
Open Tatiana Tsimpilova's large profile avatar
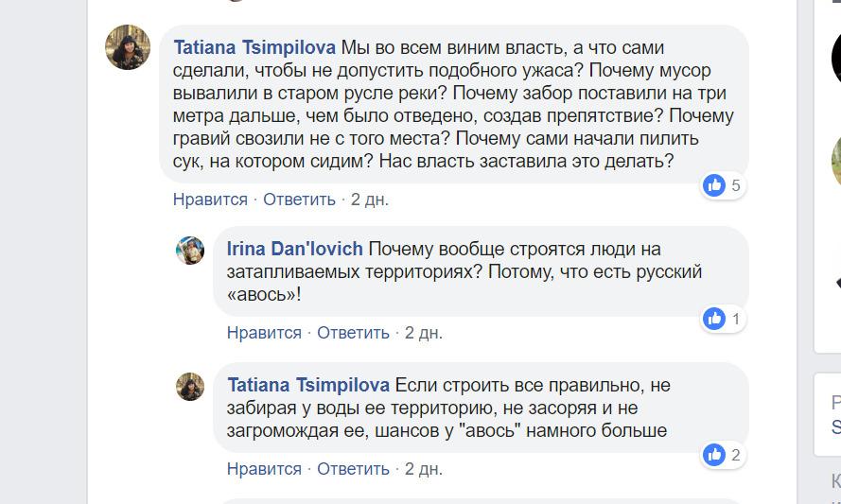[128, 47]
